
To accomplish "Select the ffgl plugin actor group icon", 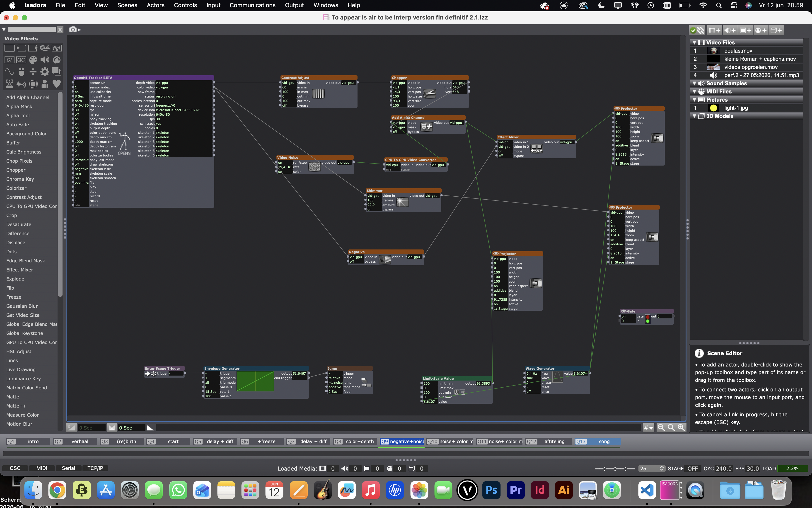I will click(57, 48).
